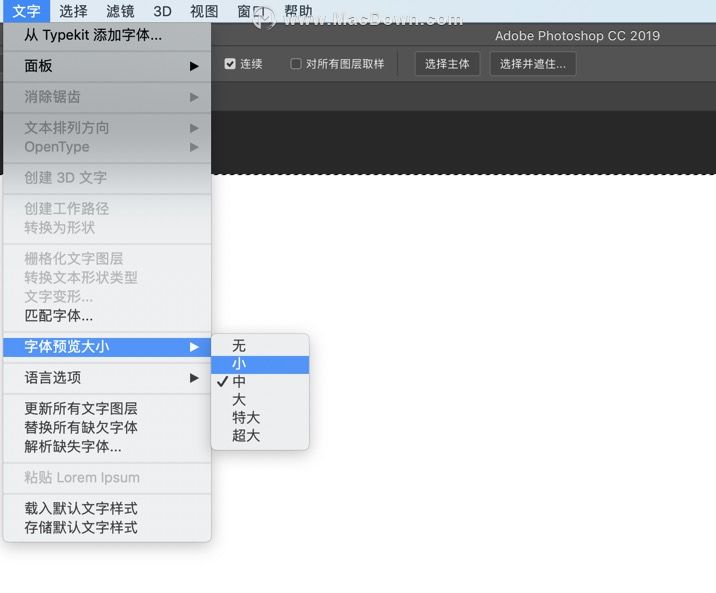Expand 语言选项 submenu
This screenshot has height=593, width=716.
click(x=107, y=378)
